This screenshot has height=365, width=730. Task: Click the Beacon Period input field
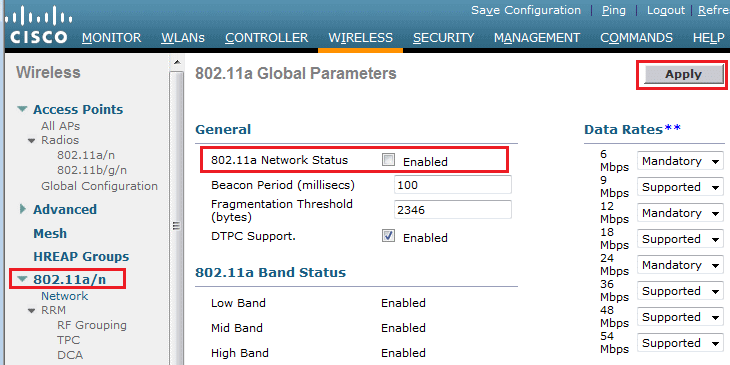click(453, 185)
